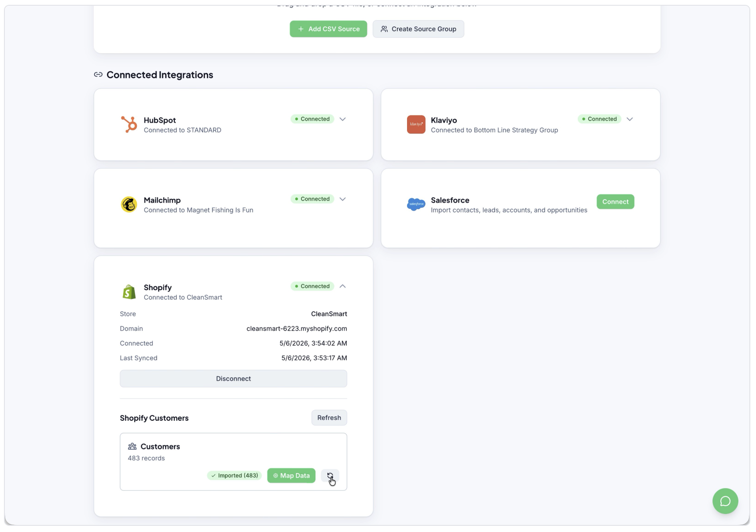Image resolution: width=756 pixels, height=532 pixels.
Task: Select the domain cleansmart-6223.myshopify.com text
Action: pos(297,329)
